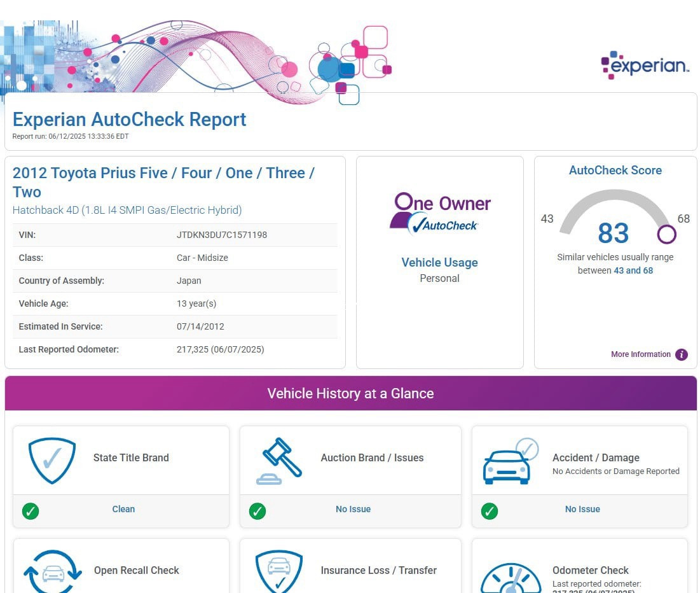Click the Open Recall Check circular arrows icon

point(53,571)
